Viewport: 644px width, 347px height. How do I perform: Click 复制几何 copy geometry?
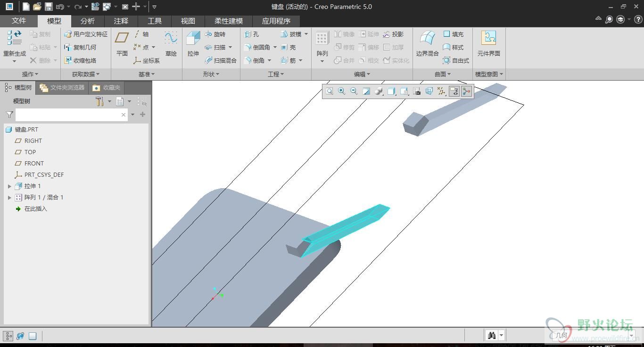(x=80, y=47)
